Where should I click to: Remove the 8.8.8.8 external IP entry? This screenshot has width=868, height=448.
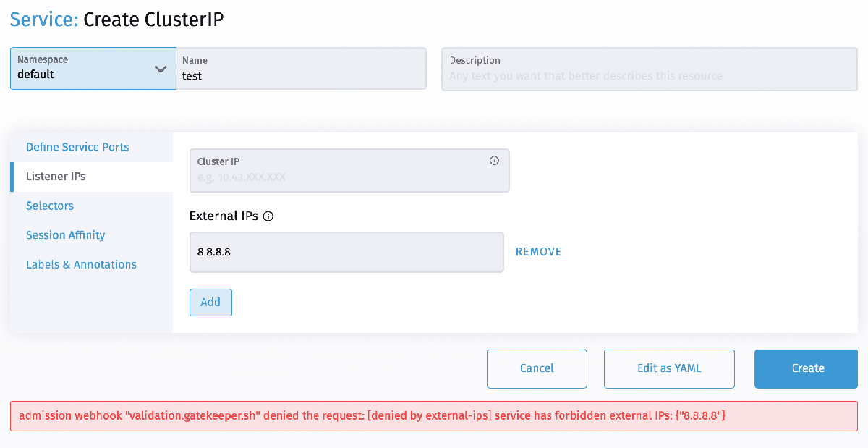point(538,252)
